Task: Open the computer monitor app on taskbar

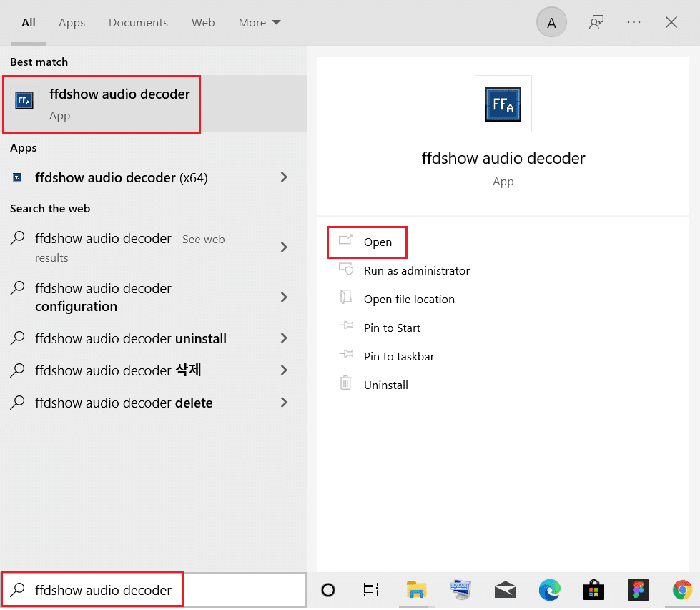Action: (460, 591)
